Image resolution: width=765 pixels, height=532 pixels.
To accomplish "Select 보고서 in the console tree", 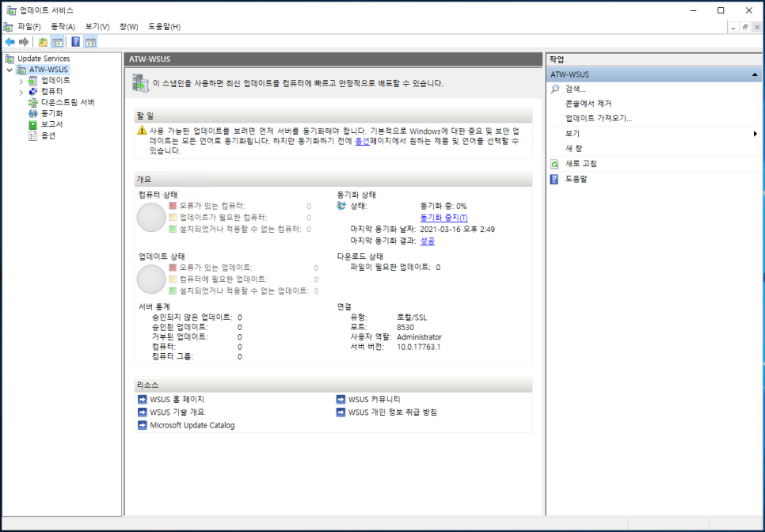I will (51, 124).
